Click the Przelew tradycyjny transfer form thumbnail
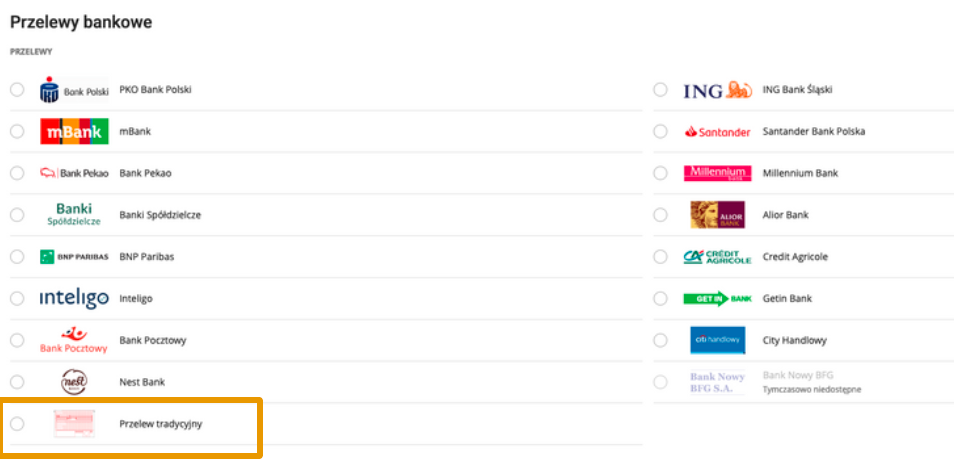This screenshot has width=954, height=464. (74, 424)
